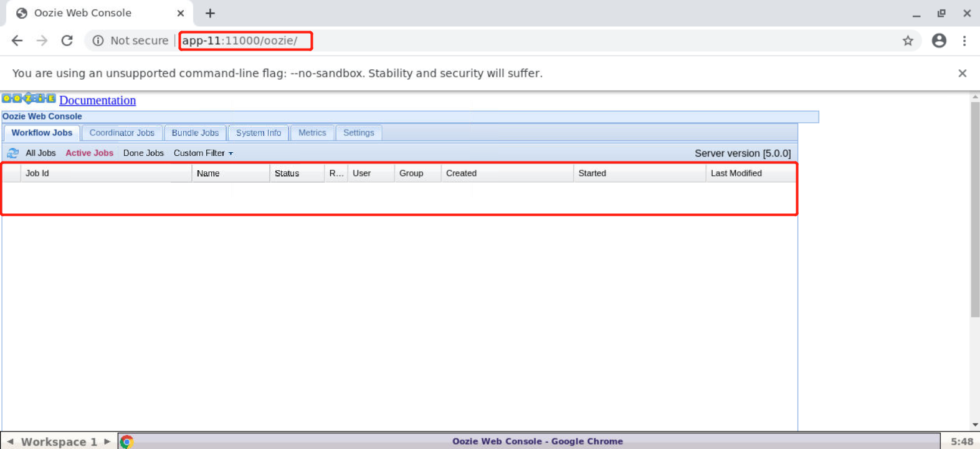Click the Not secure site info icon
This screenshot has height=449, width=980.
point(98,41)
